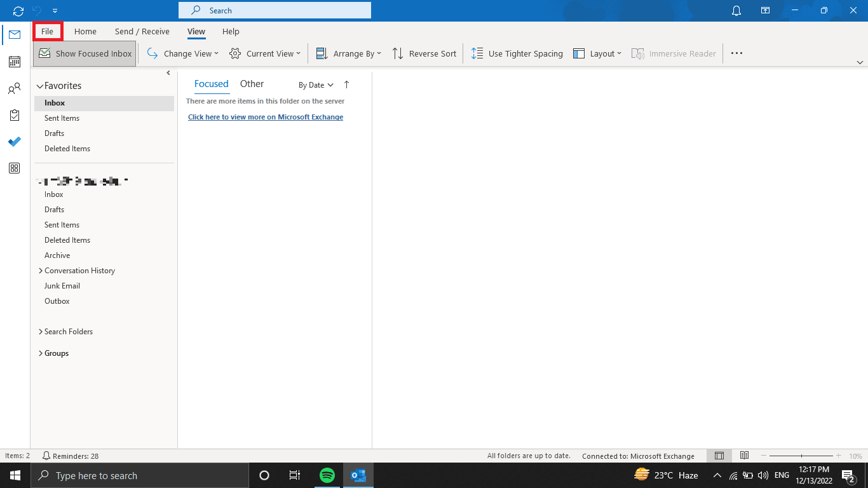Open Immersive Reader from the ribbon
Viewport: 868px width, 488px height.
tap(674, 53)
